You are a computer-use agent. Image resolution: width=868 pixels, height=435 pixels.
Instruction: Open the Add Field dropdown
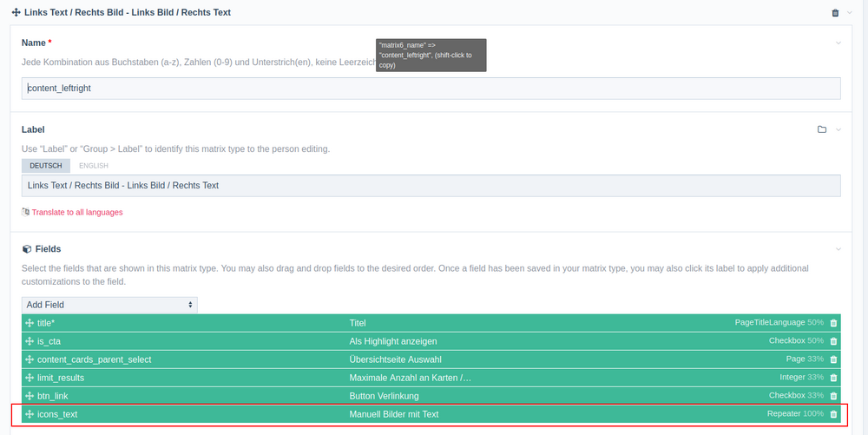click(109, 305)
